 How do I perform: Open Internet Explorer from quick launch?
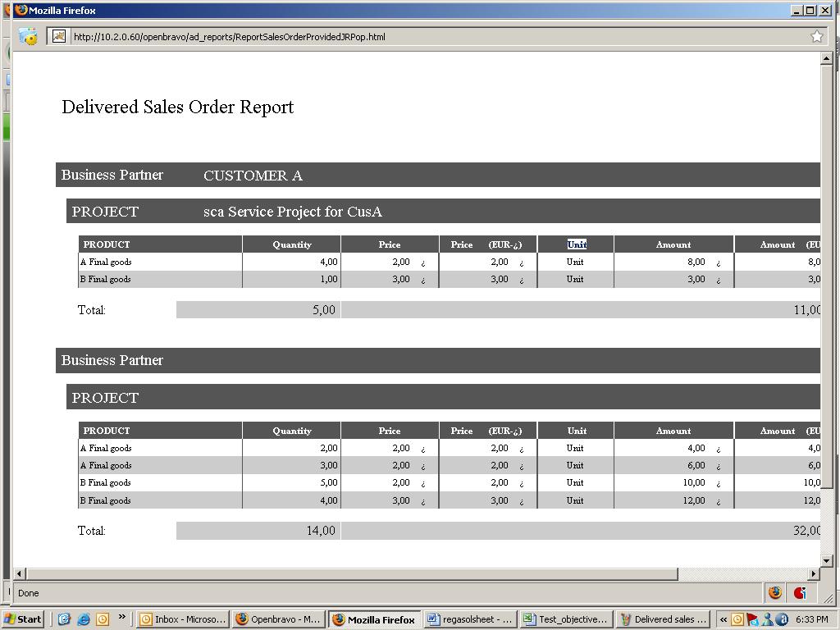(83, 619)
